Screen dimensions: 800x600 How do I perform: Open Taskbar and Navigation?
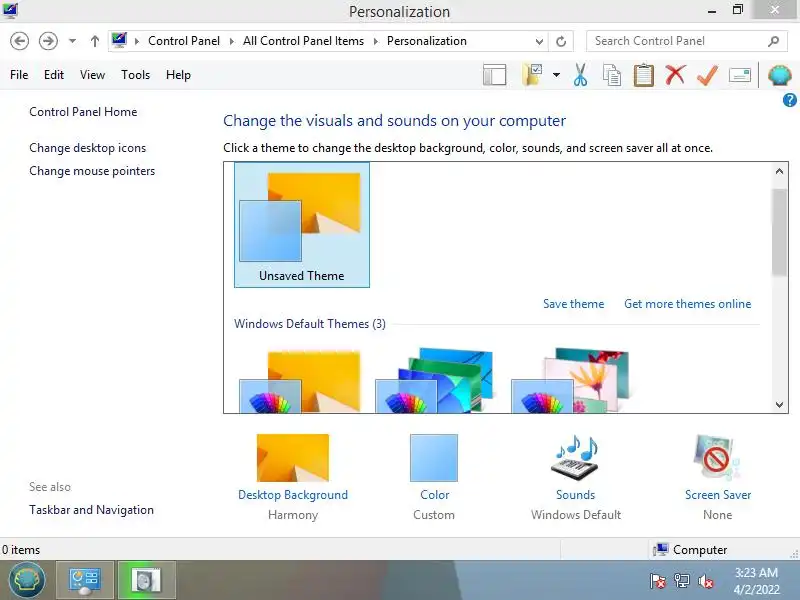91,510
